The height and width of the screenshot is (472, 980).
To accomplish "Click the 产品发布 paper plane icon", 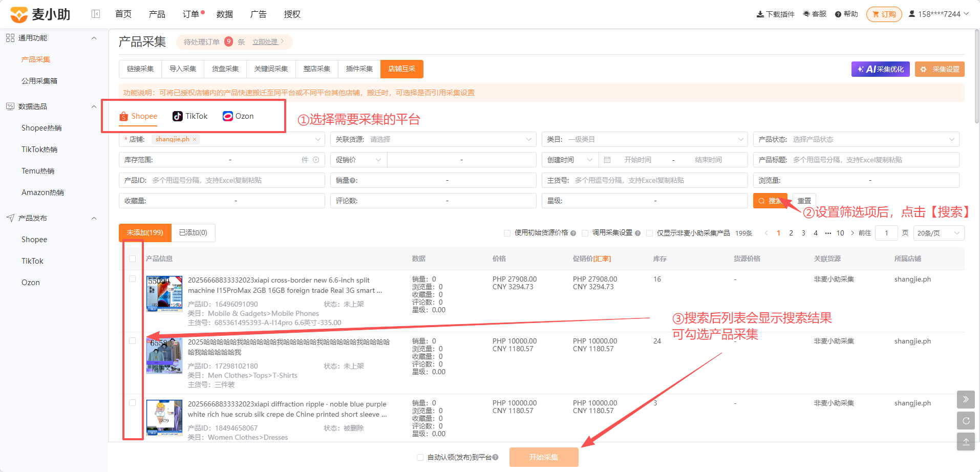I will click(x=10, y=218).
